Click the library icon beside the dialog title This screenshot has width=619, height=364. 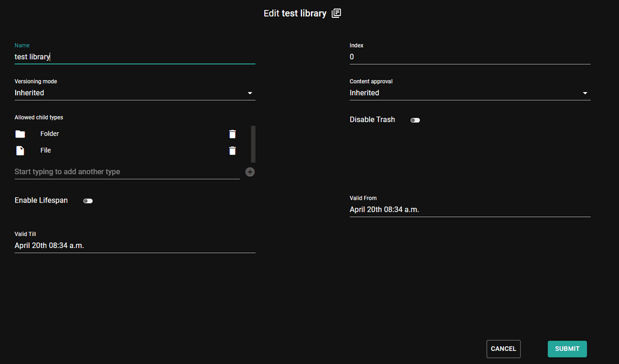tap(336, 13)
